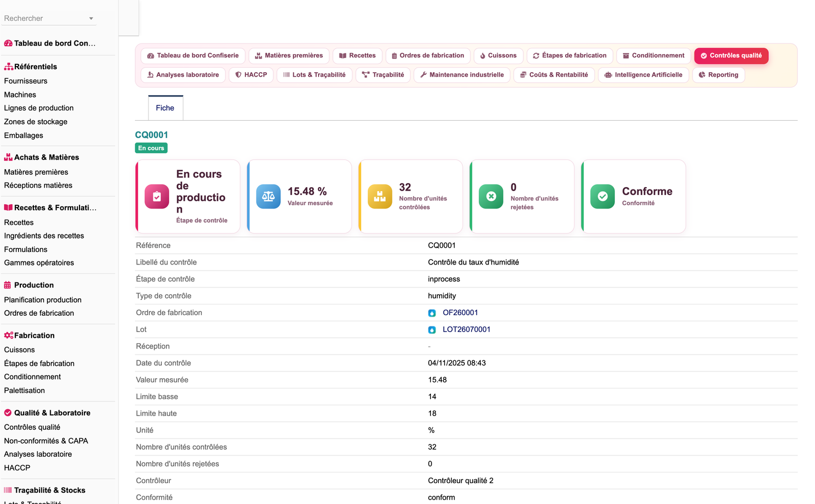This screenshot has width=815, height=504.
Task: Open Non-conformités & CAPA
Action: coord(46,441)
